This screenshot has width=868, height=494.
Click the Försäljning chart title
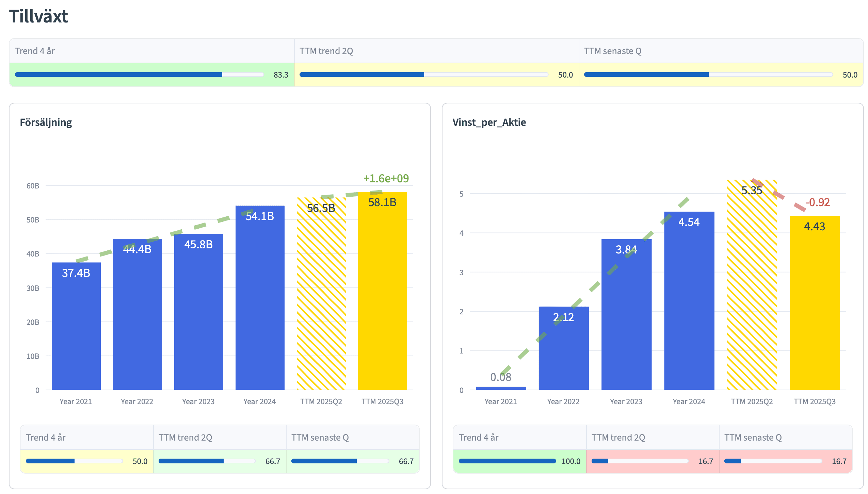pyautogui.click(x=46, y=122)
